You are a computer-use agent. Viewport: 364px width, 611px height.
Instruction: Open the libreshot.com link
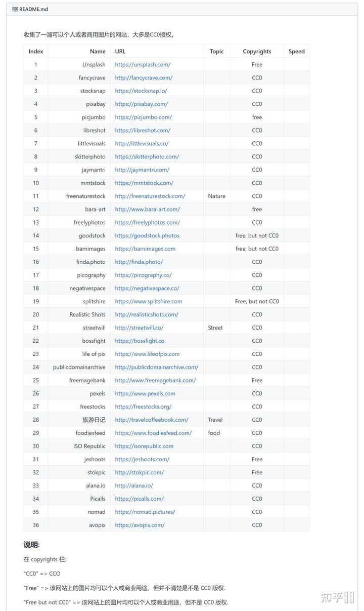[x=143, y=131]
